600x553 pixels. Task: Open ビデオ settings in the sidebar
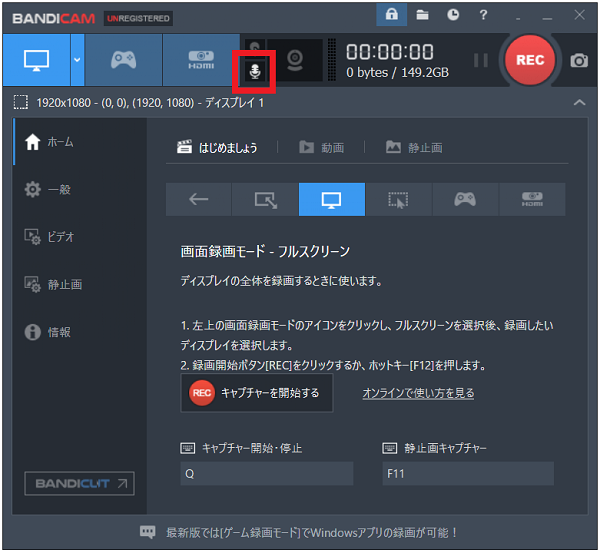[80, 237]
